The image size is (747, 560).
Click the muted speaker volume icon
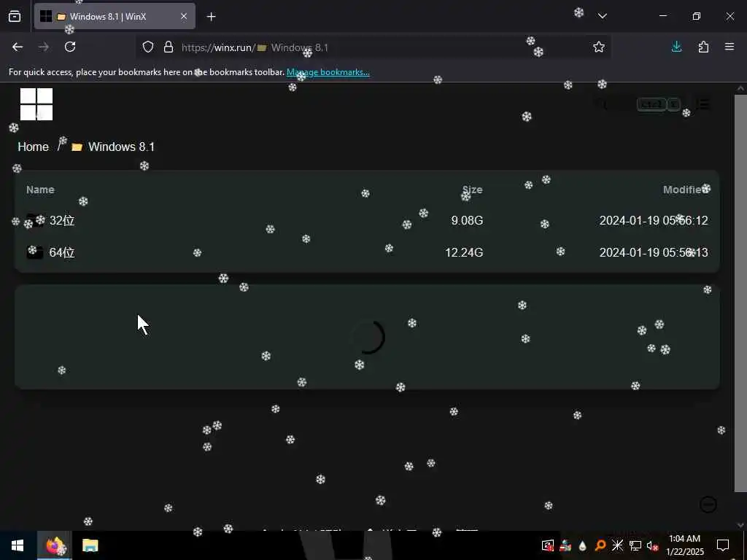tap(652, 545)
